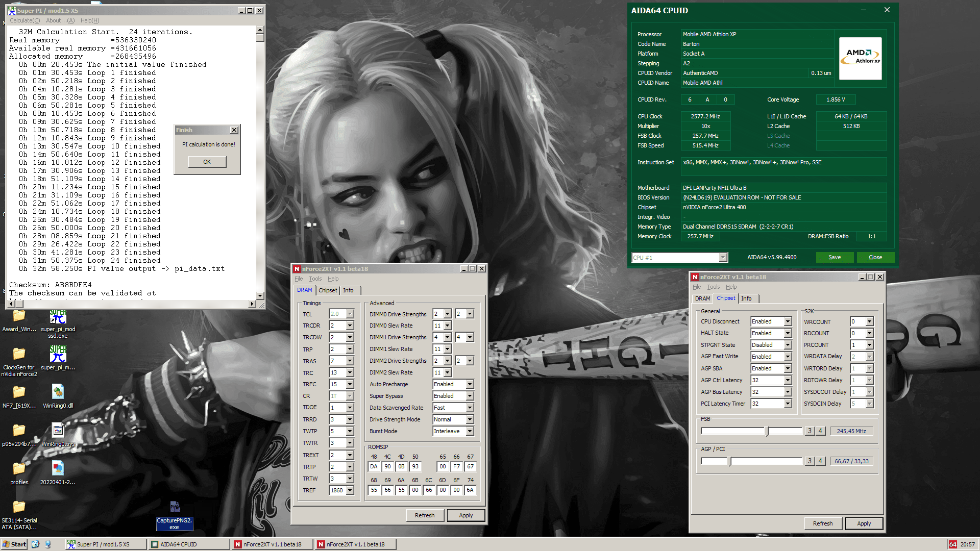This screenshot has height=551, width=980.
Task: Open the WinRing0.sys file icon
Action: pos(58,431)
